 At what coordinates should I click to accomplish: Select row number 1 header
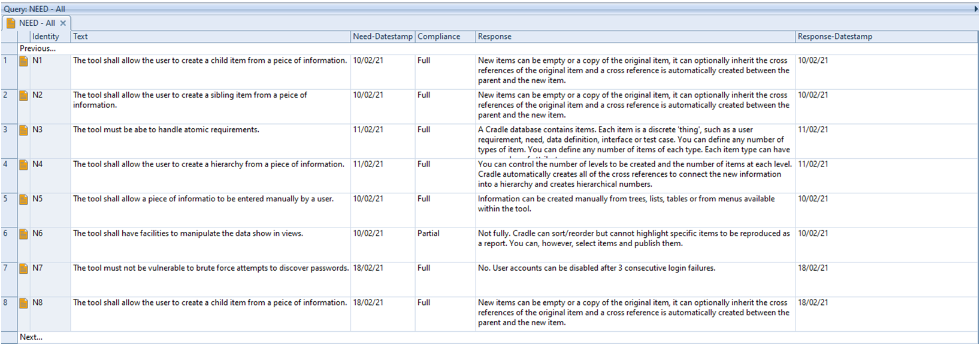[9, 72]
